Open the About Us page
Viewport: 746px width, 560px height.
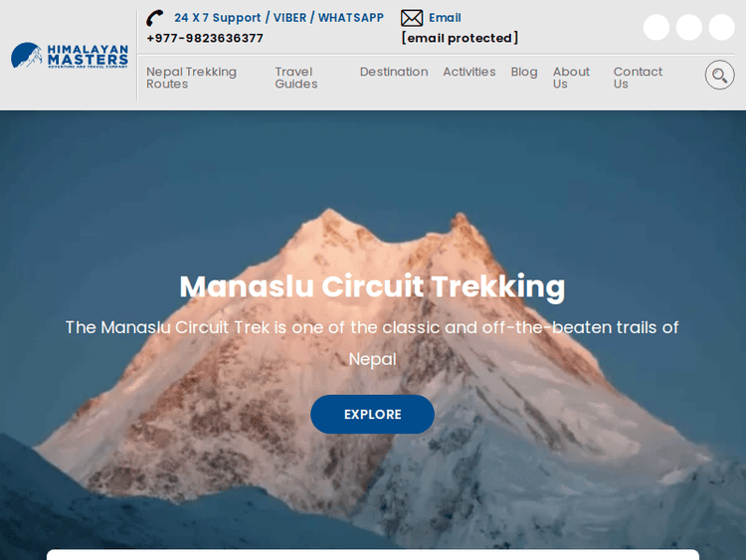571,78
